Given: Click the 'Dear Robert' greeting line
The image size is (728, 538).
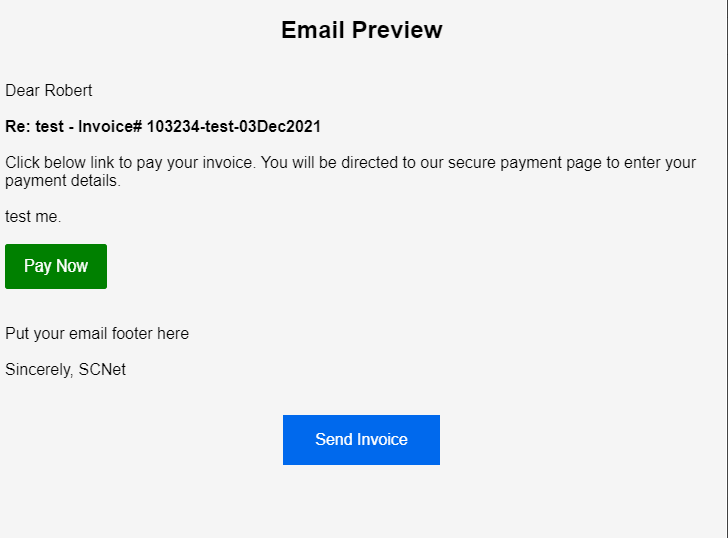Looking at the screenshot, I should click(49, 91).
